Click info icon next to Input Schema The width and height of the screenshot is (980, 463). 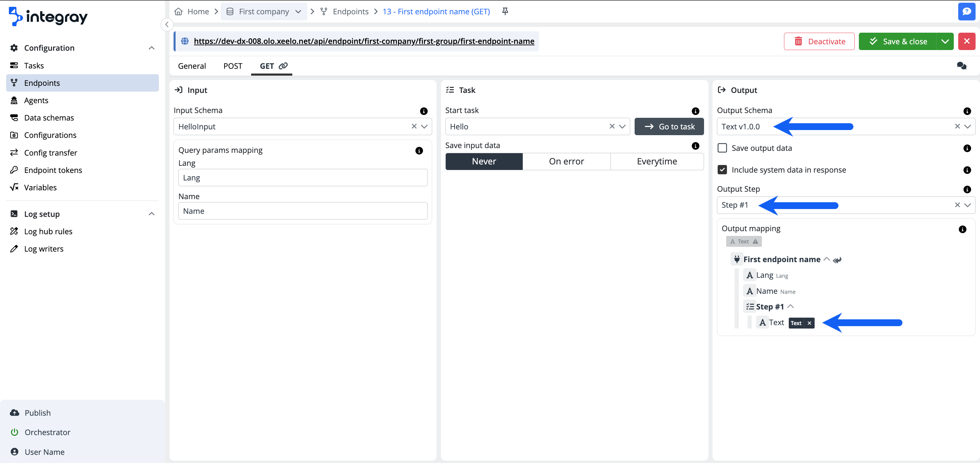pos(423,111)
